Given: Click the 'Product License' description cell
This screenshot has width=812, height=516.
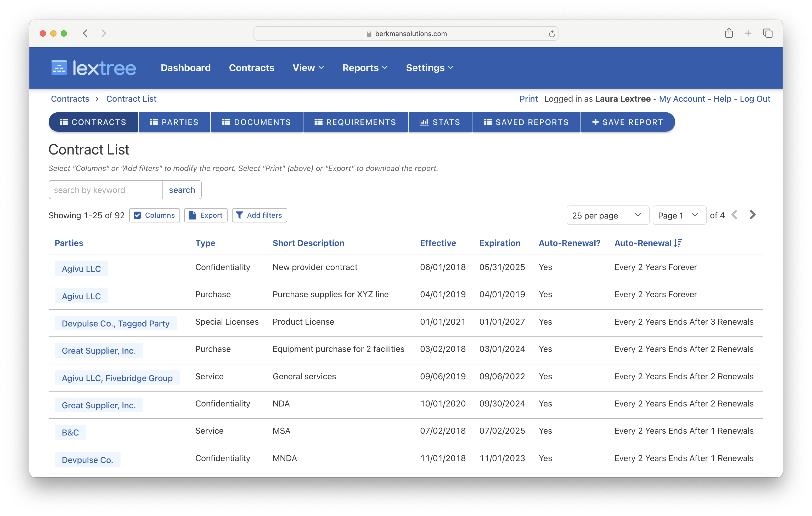Looking at the screenshot, I should [303, 322].
